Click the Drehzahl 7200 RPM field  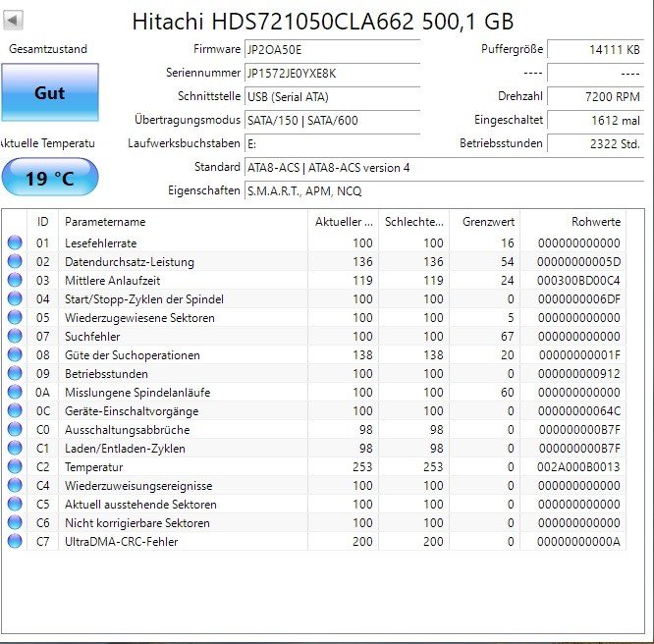click(x=595, y=96)
